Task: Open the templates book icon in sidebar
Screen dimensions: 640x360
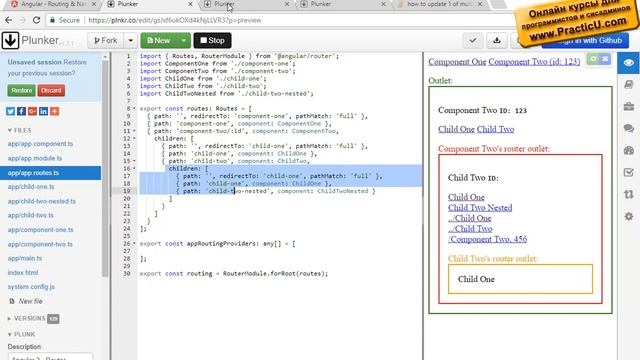Action: [x=629, y=84]
